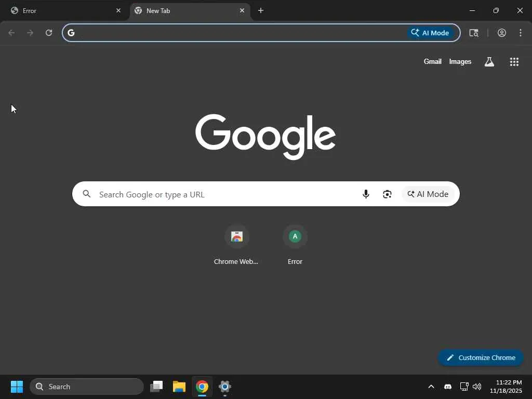Start voice search with microphone
532x399 pixels.
[366, 194]
